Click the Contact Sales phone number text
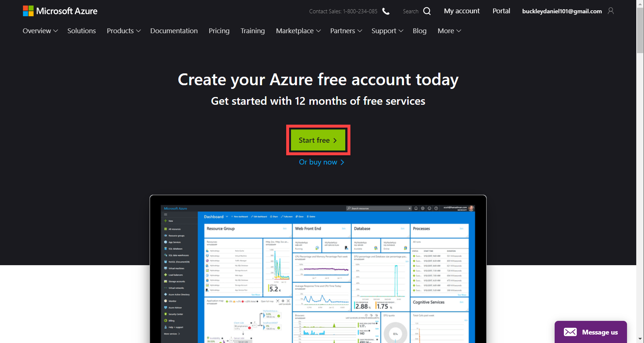The height and width of the screenshot is (343, 644). pos(343,11)
